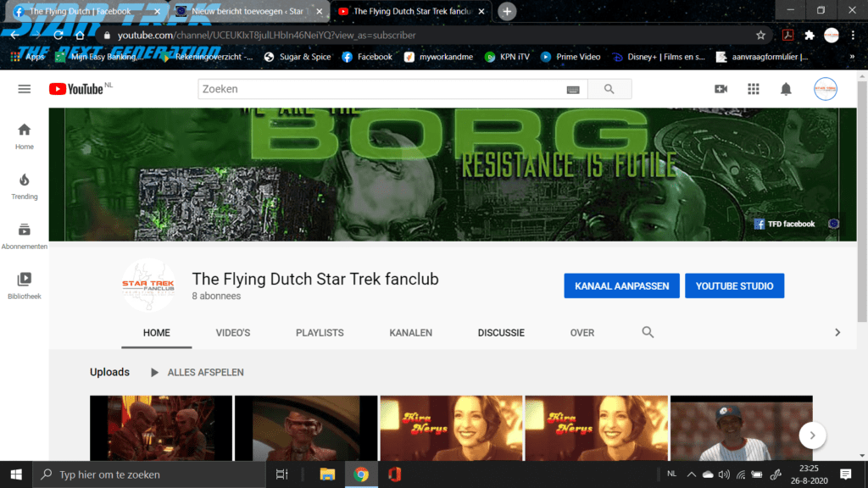The width and height of the screenshot is (868, 488).
Task: Go to Home in the sidebar
Action: click(25, 136)
